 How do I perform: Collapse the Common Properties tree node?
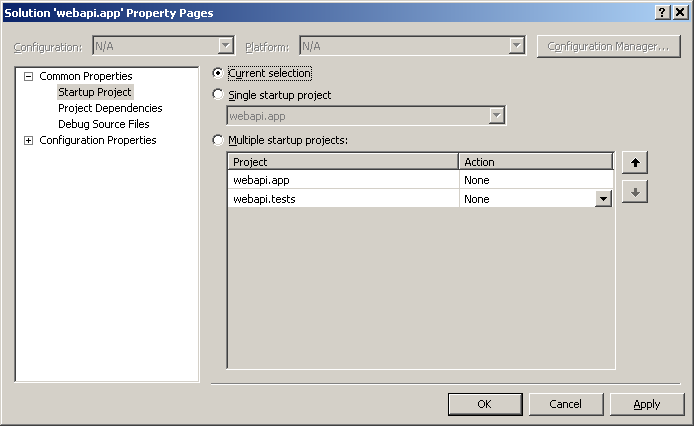click(28, 77)
